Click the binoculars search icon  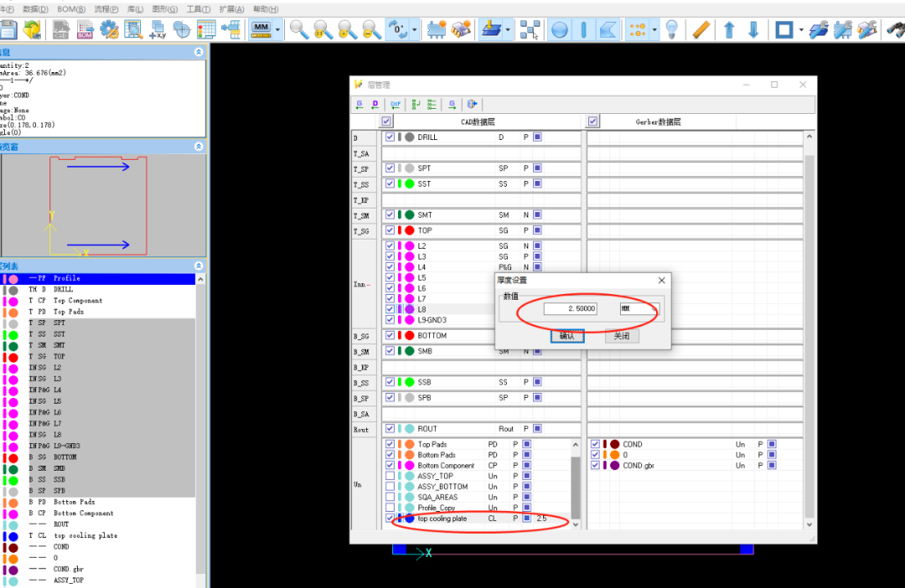point(896,29)
